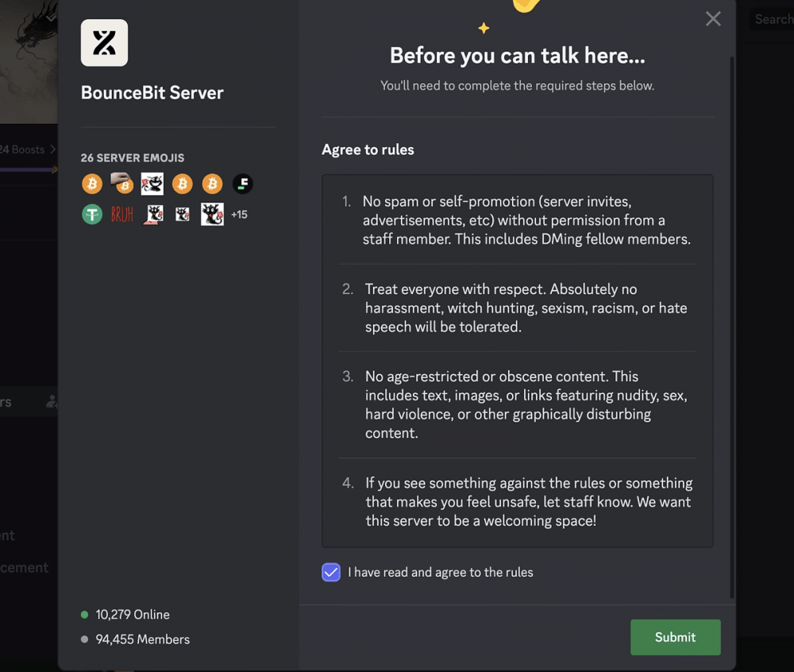Click the third Bitcoin coin emoji in row
Viewport: 794px width, 672px height.
click(x=183, y=183)
